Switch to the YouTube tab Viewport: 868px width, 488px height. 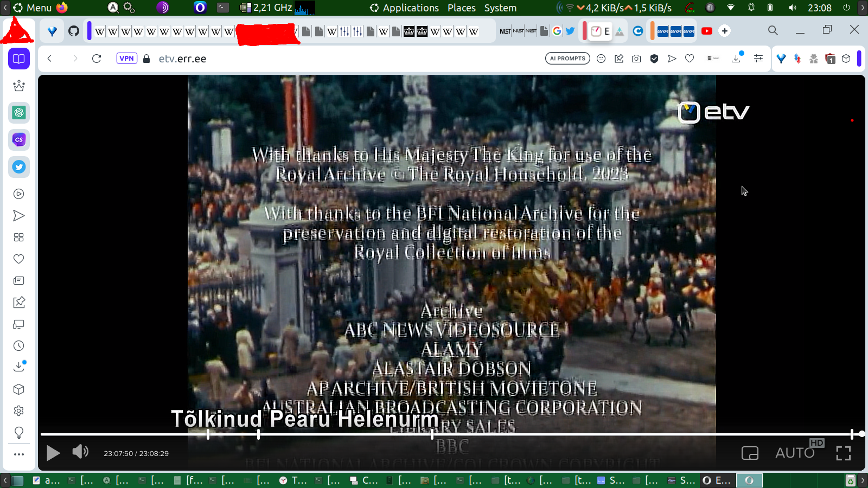(x=707, y=31)
